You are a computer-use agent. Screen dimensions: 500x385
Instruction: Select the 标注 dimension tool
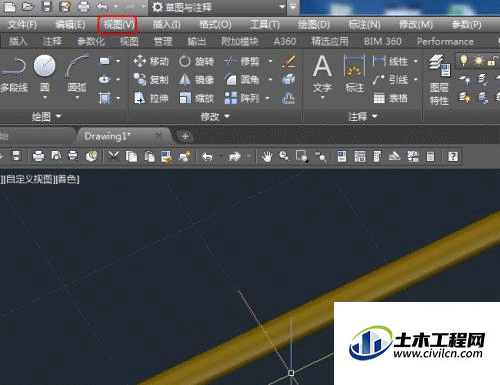354,74
